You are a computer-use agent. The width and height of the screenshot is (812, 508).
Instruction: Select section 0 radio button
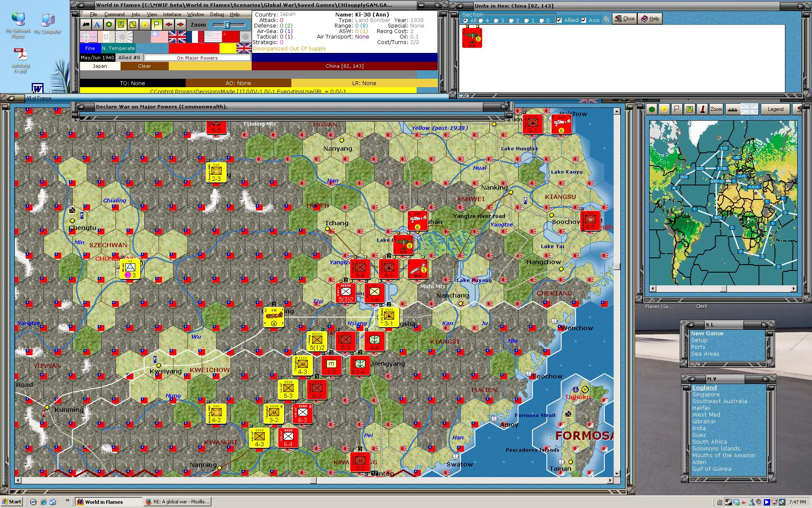[x=541, y=20]
